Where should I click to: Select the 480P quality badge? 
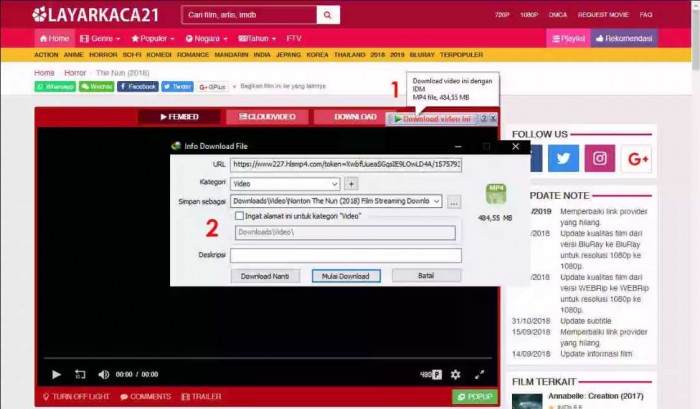(x=431, y=374)
